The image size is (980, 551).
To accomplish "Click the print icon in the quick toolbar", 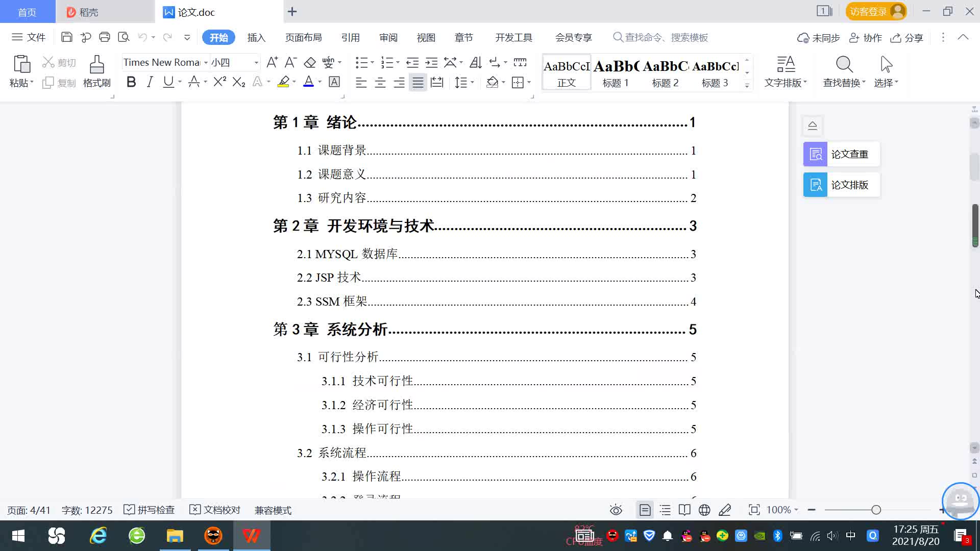I will click(x=105, y=37).
